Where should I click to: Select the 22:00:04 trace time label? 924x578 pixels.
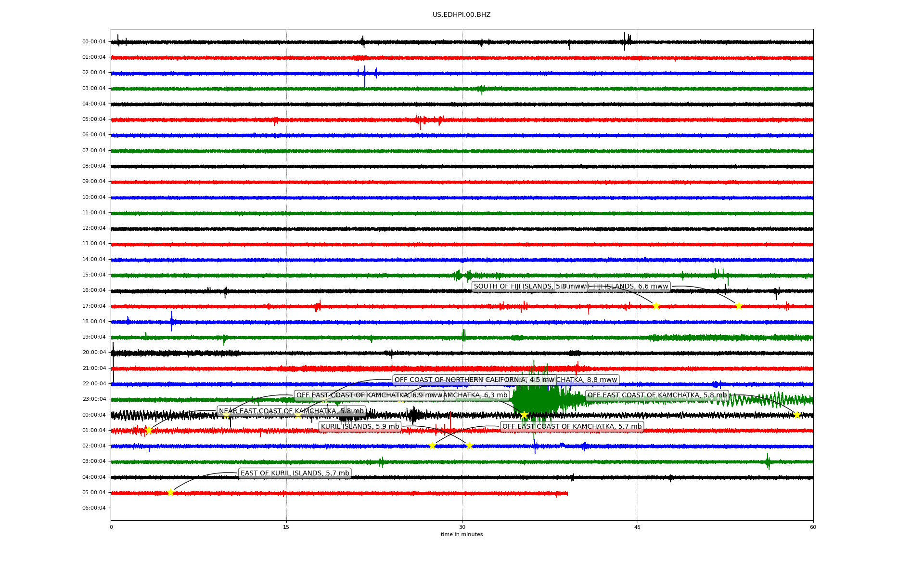coord(94,384)
